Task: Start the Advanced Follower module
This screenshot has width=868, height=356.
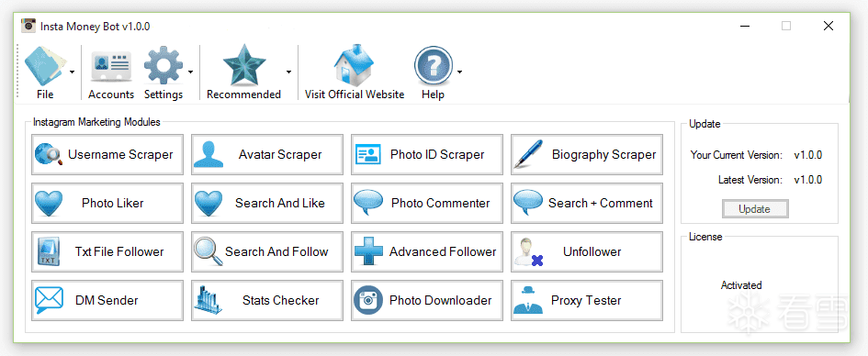Action: pos(427,252)
